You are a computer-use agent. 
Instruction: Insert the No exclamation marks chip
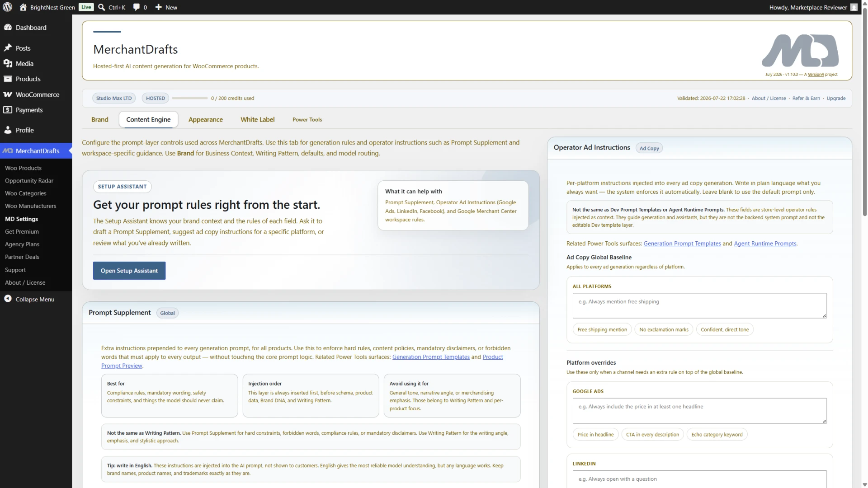tap(664, 329)
